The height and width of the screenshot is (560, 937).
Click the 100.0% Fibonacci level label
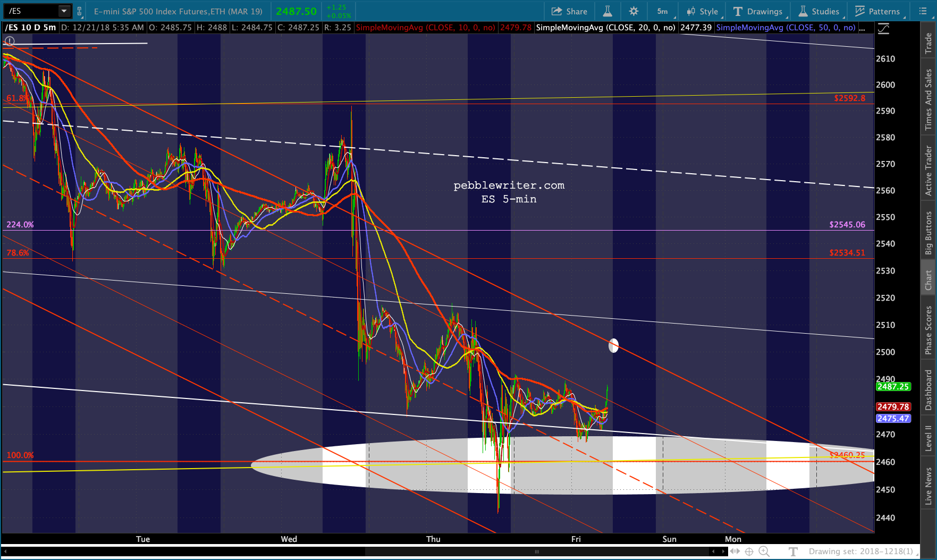[20, 455]
